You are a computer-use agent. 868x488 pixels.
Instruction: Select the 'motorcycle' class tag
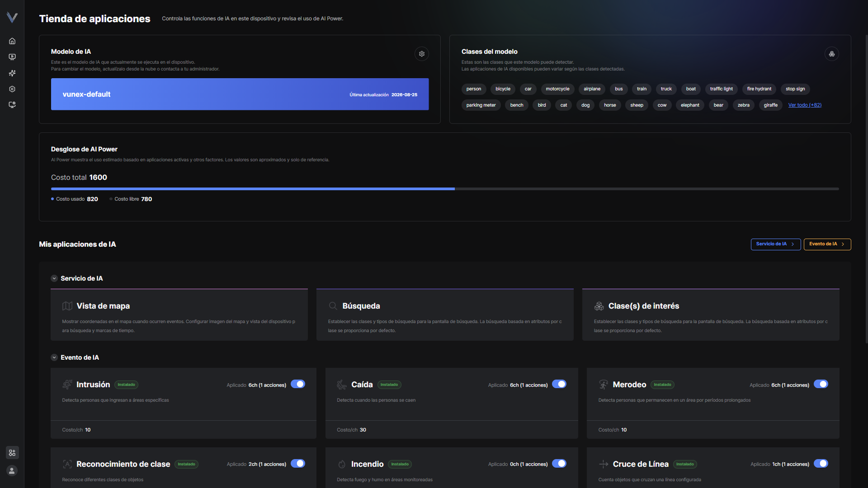(557, 89)
